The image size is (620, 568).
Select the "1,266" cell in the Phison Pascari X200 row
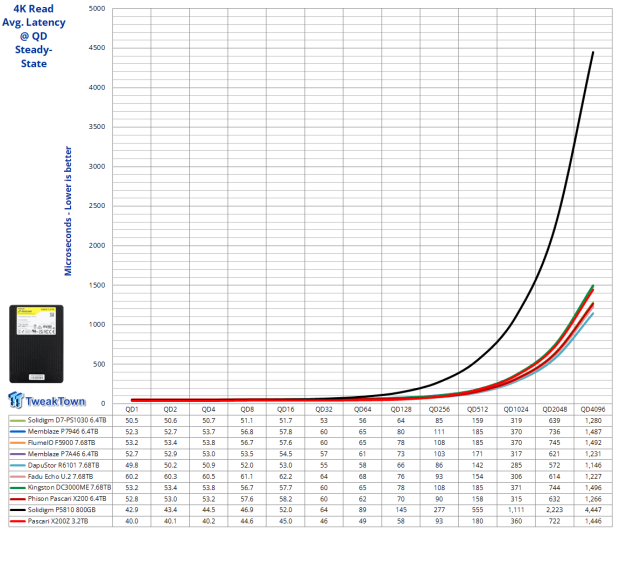tap(593, 499)
